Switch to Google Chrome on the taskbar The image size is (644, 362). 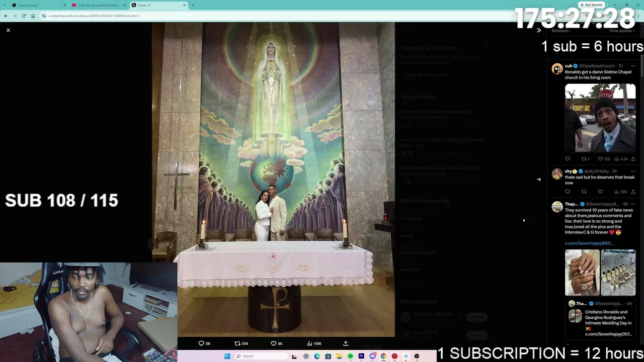[x=383, y=356]
